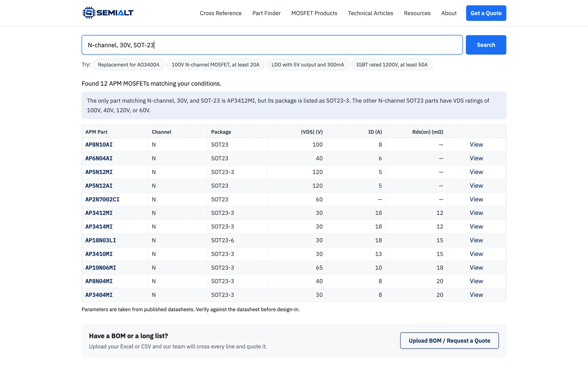Open Technical Articles section
Screen dimensions: 588x368
coord(370,13)
